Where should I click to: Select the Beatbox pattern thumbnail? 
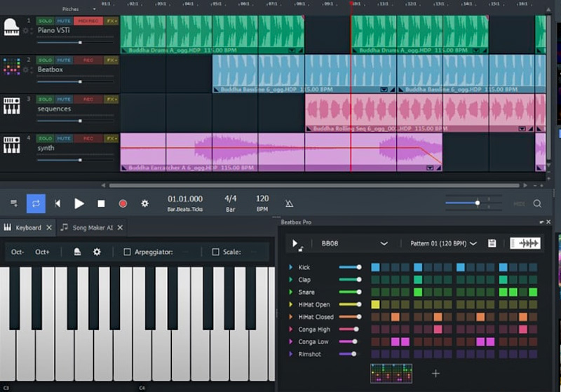click(391, 373)
